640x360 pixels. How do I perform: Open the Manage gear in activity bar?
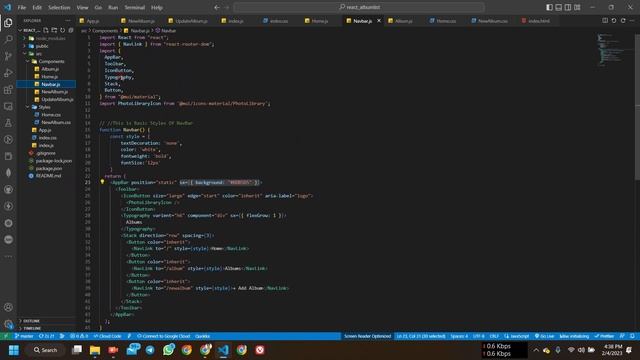pyautogui.click(x=8, y=324)
